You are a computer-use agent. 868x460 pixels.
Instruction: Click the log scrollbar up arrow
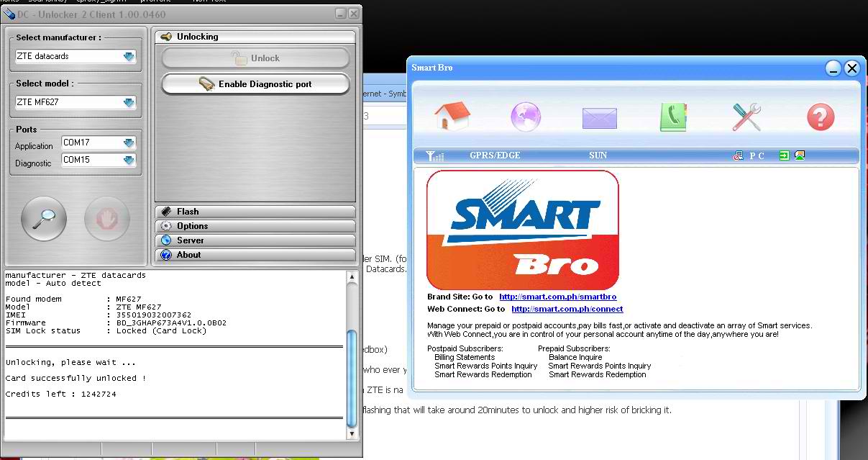pyautogui.click(x=352, y=277)
